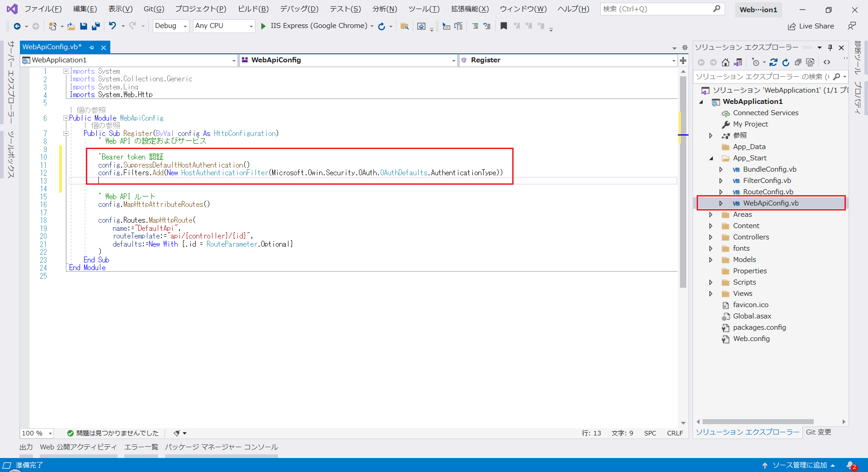Open the デバッグ menu
This screenshot has width=868, height=472.
298,9
